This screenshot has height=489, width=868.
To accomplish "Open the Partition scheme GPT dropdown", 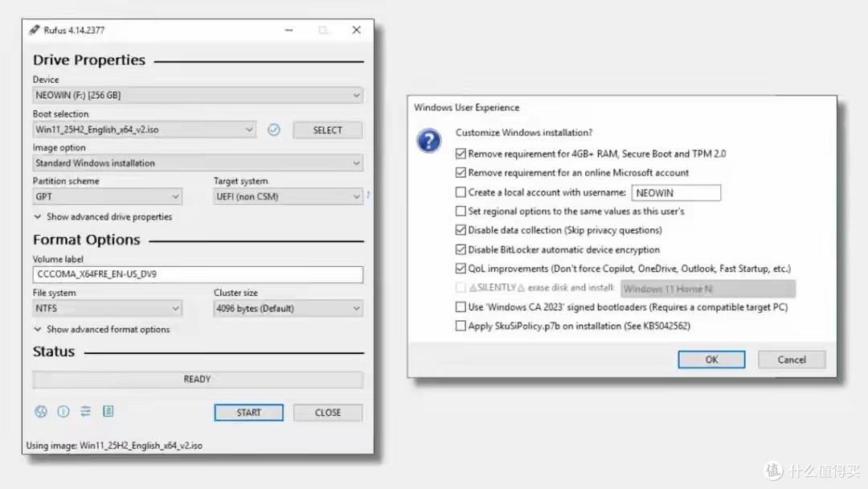I will 107,196.
